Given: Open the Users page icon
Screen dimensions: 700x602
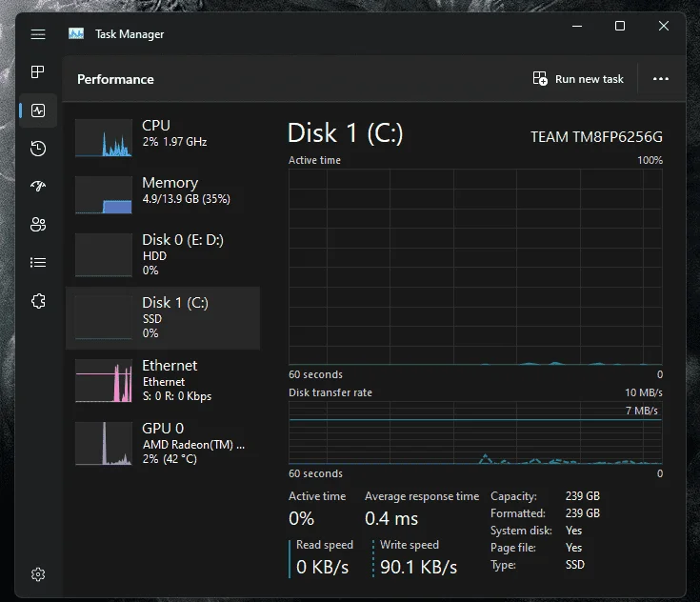Looking at the screenshot, I should 38,224.
